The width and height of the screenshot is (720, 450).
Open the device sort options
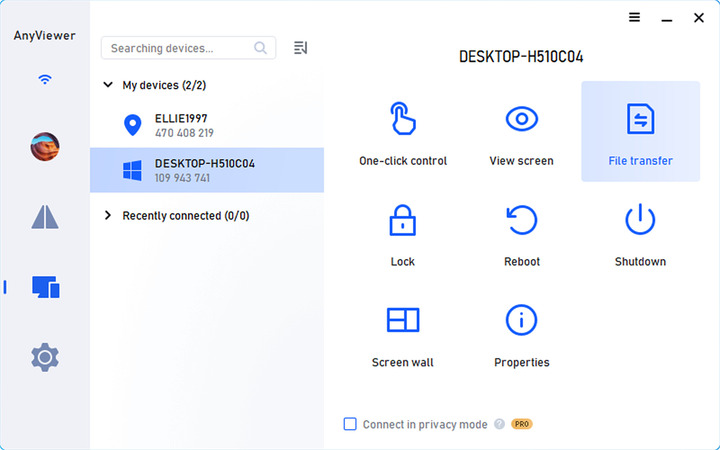click(300, 48)
